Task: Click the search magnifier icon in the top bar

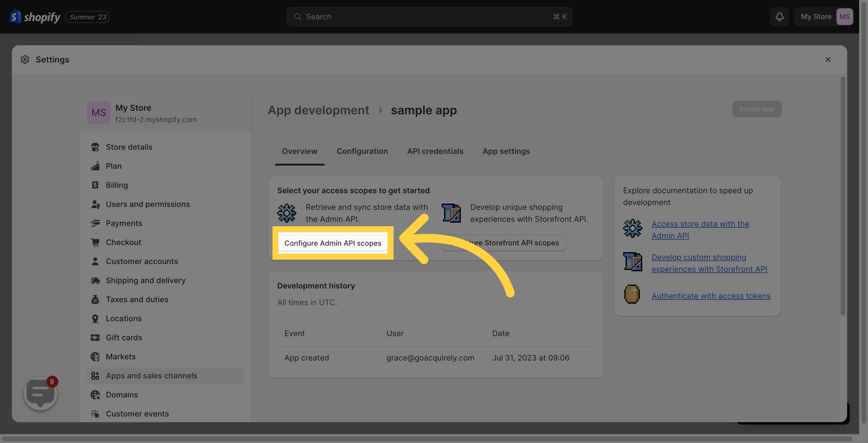Action: point(297,16)
